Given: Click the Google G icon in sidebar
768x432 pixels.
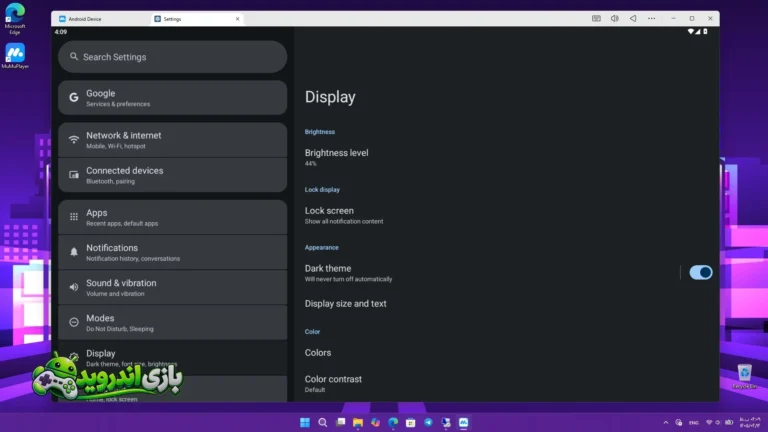Looking at the screenshot, I should pyautogui.click(x=73, y=97).
